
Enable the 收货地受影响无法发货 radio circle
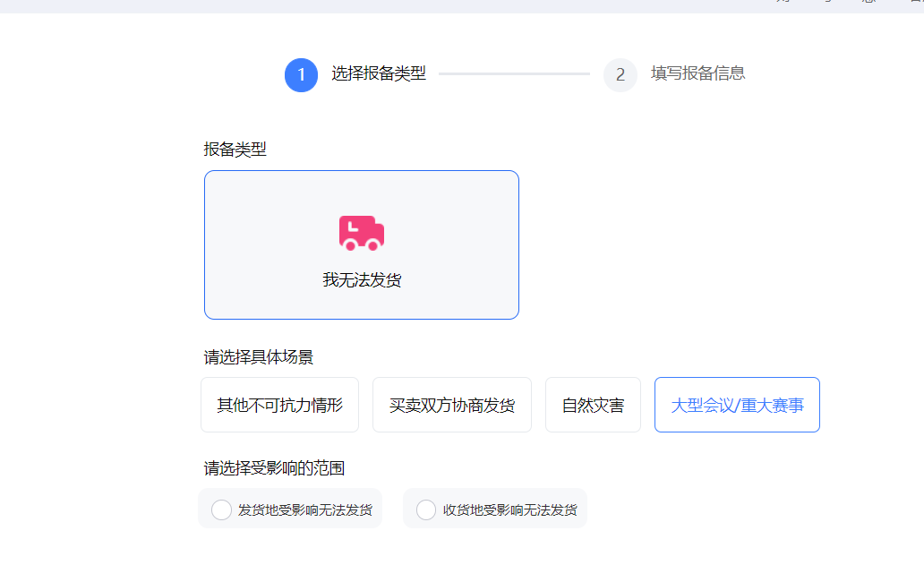click(426, 509)
